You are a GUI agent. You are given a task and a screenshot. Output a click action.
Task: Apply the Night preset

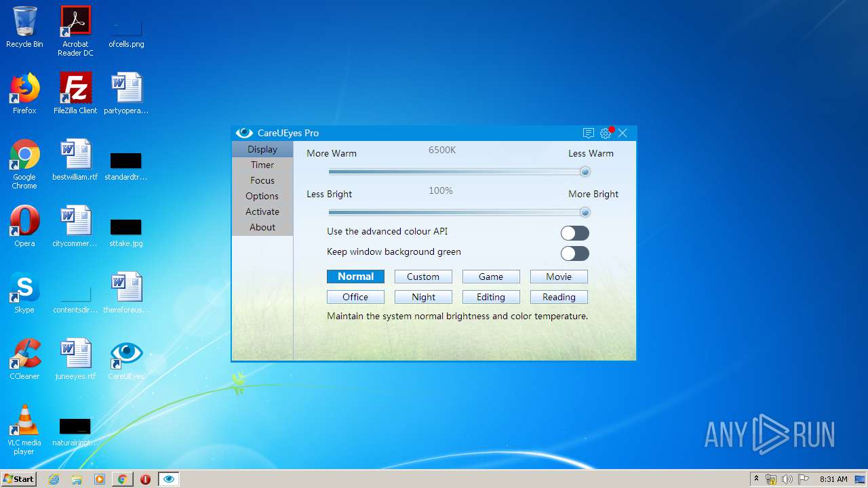(423, 297)
